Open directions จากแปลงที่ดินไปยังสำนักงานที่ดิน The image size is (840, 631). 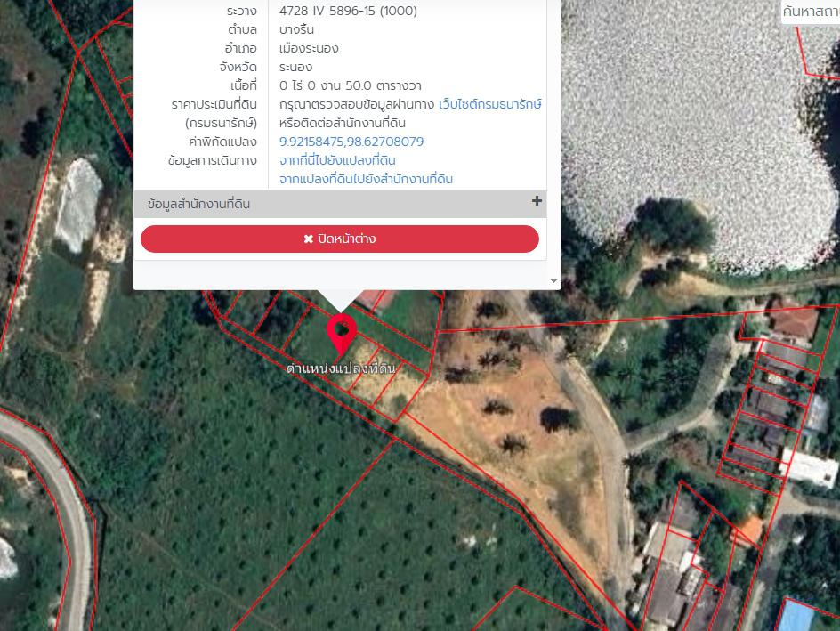366,179
